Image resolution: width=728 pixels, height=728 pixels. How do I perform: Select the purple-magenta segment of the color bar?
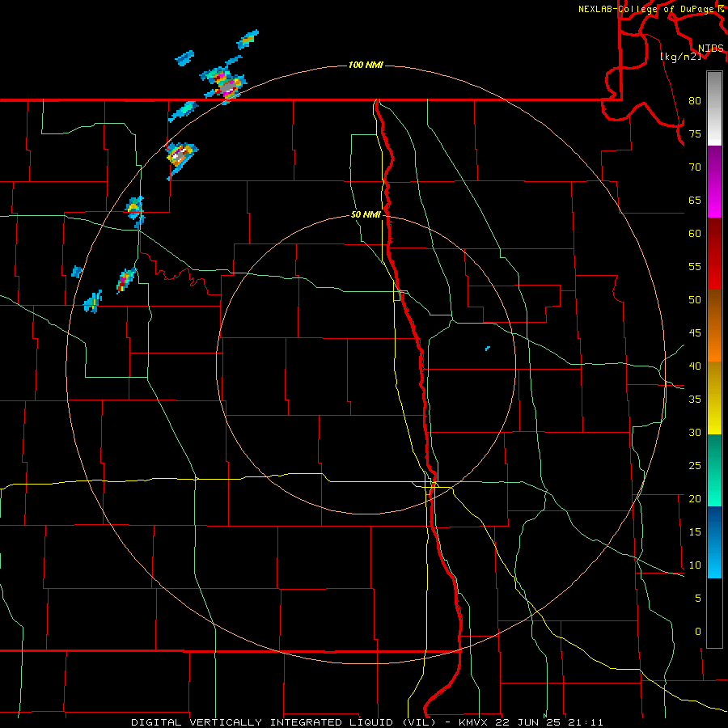(x=714, y=181)
